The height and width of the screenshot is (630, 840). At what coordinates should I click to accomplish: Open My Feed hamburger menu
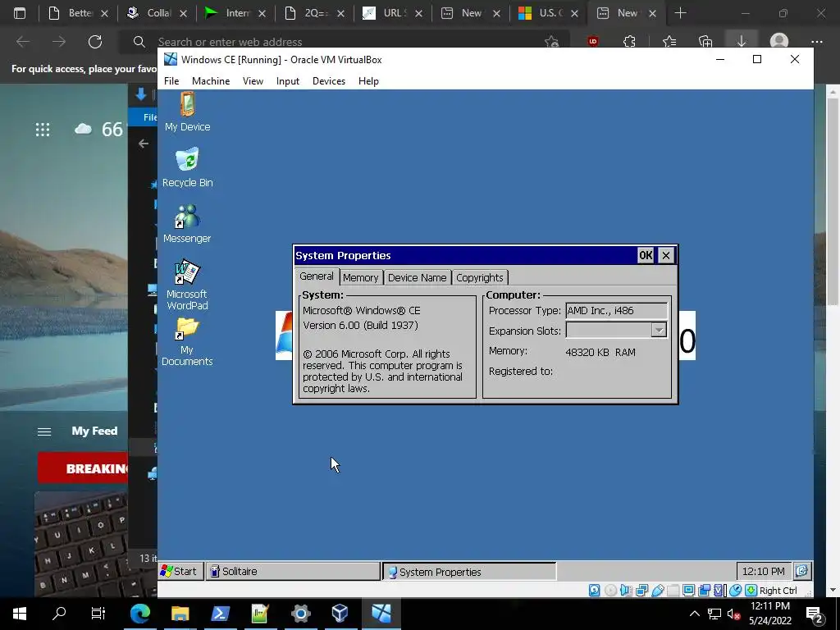44,431
